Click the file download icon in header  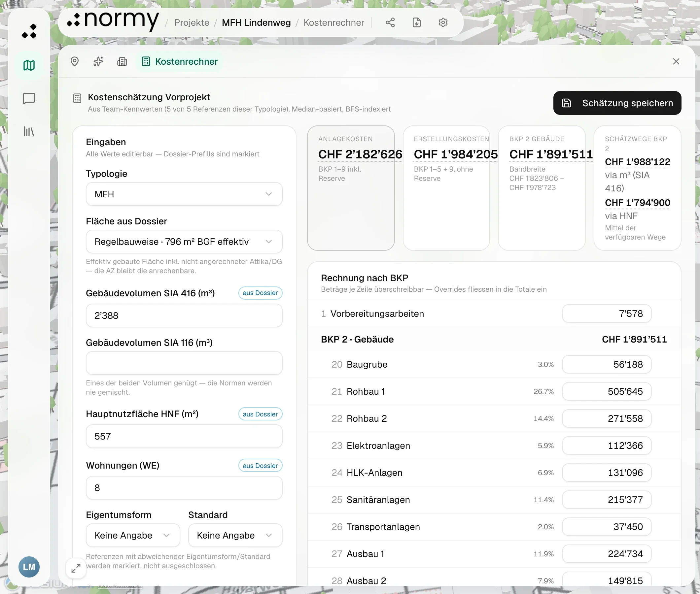tap(417, 22)
